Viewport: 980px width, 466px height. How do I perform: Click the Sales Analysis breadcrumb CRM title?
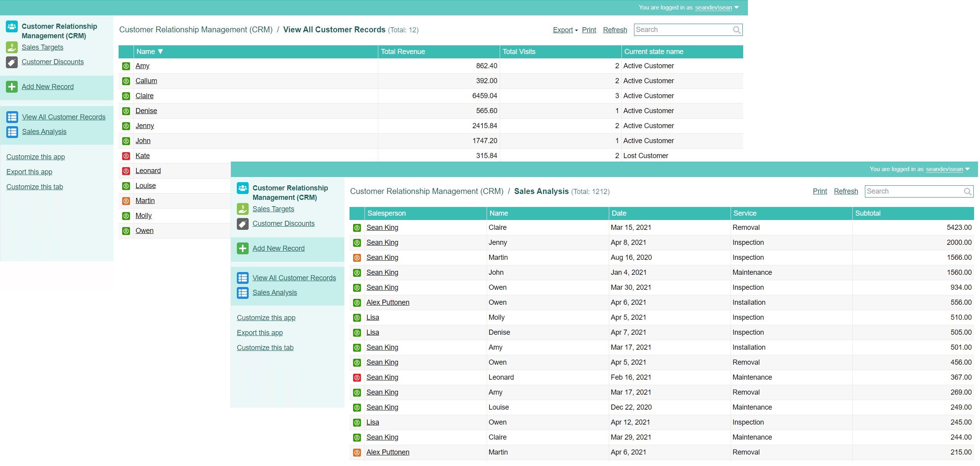pyautogui.click(x=427, y=191)
